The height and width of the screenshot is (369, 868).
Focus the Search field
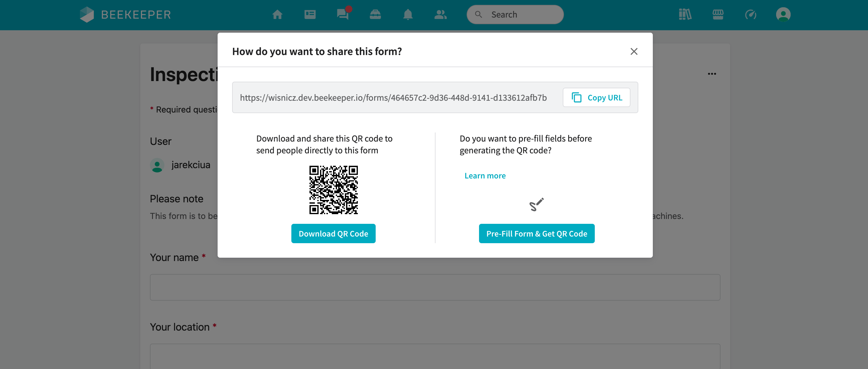[515, 15]
